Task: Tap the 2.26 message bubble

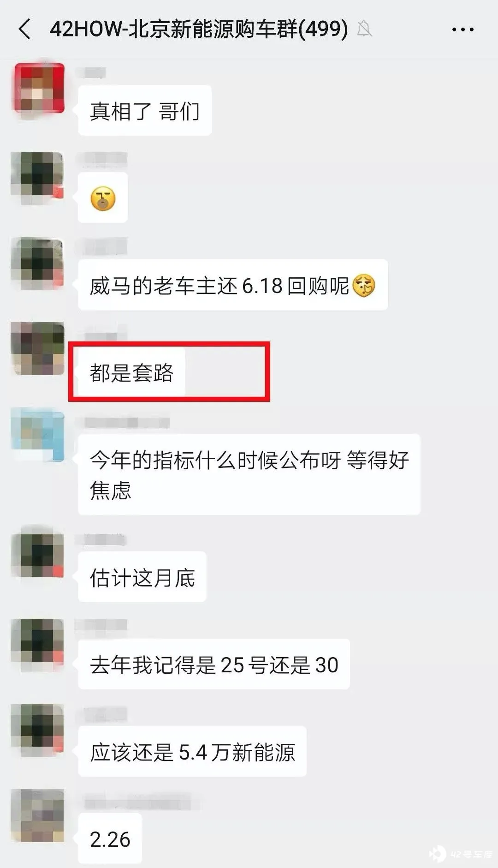Action: [x=110, y=838]
